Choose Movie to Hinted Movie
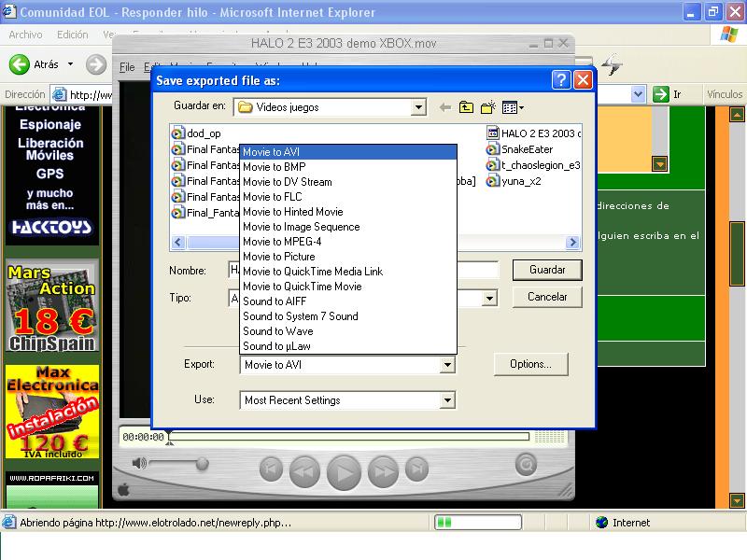The image size is (747, 560). [x=347, y=212]
